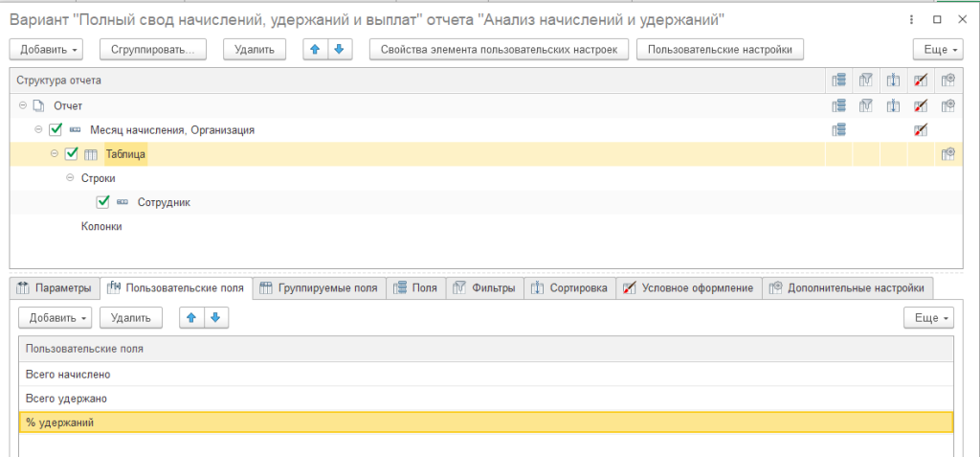Click conditional formatting icon in Отчет row

click(x=921, y=105)
